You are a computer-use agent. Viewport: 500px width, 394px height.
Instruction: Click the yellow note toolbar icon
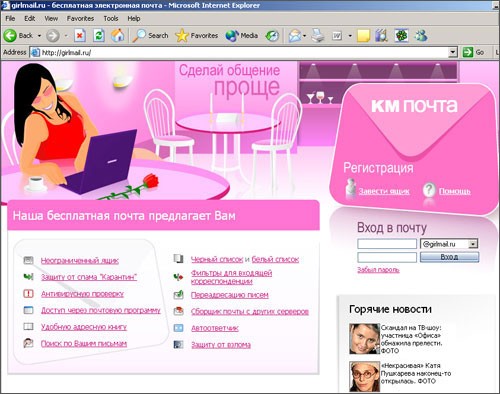tap(364, 36)
